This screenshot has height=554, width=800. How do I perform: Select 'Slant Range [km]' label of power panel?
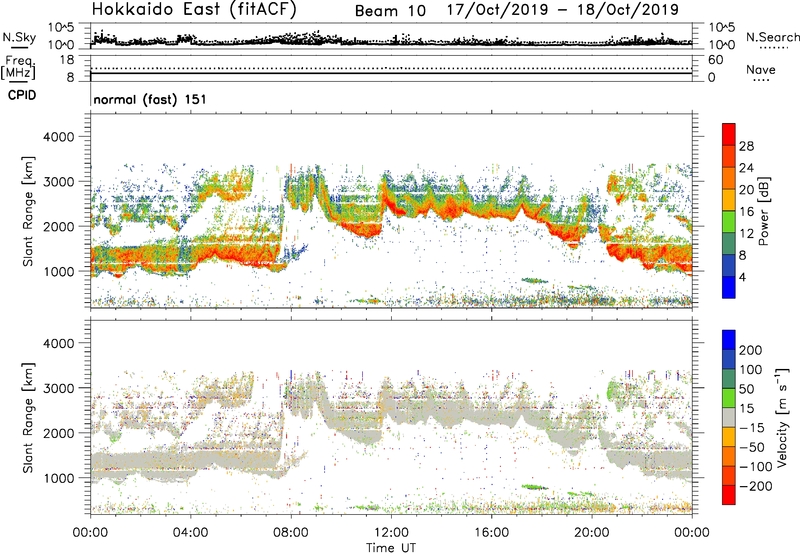coord(28,211)
